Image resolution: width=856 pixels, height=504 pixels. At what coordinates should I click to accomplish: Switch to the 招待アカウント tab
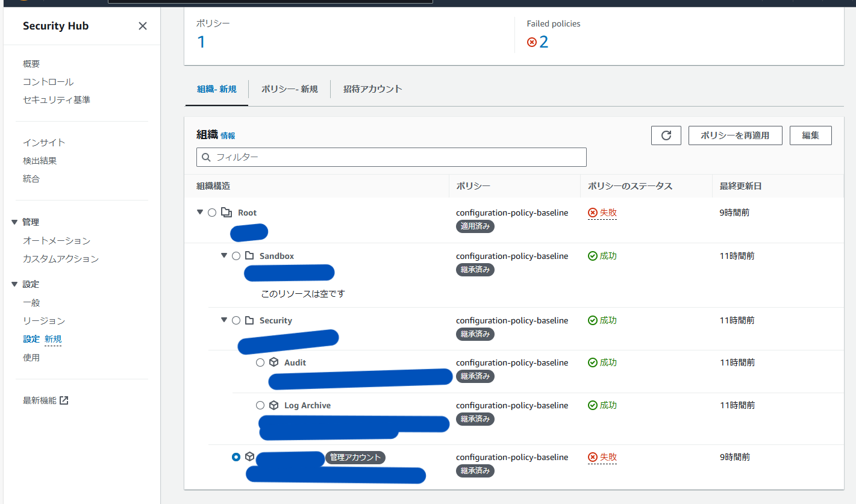coord(373,89)
